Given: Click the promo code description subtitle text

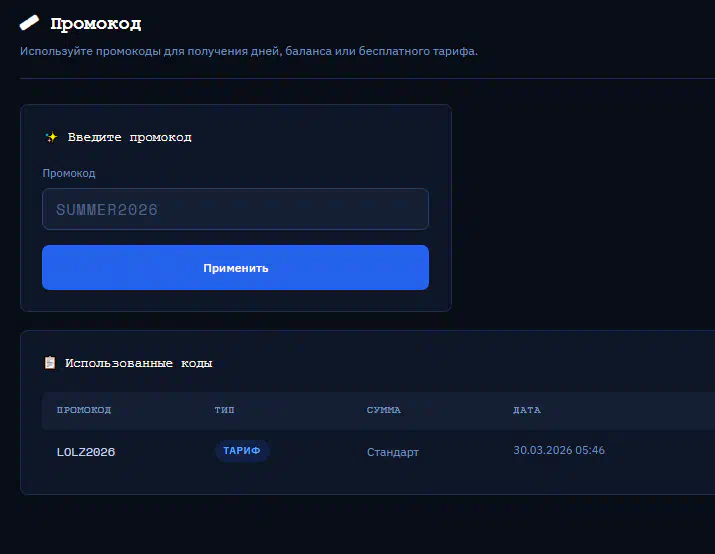Looking at the screenshot, I should pos(249,51).
